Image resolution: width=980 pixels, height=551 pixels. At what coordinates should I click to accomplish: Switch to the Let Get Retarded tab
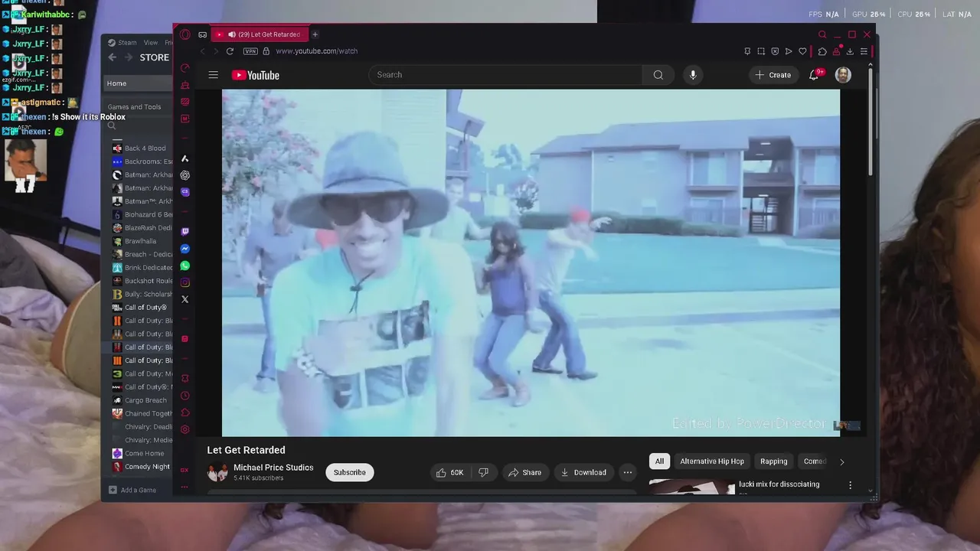coord(258,34)
